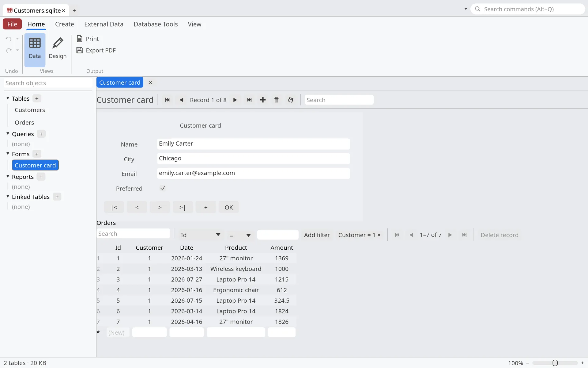Click the Delete record button

pos(499,235)
